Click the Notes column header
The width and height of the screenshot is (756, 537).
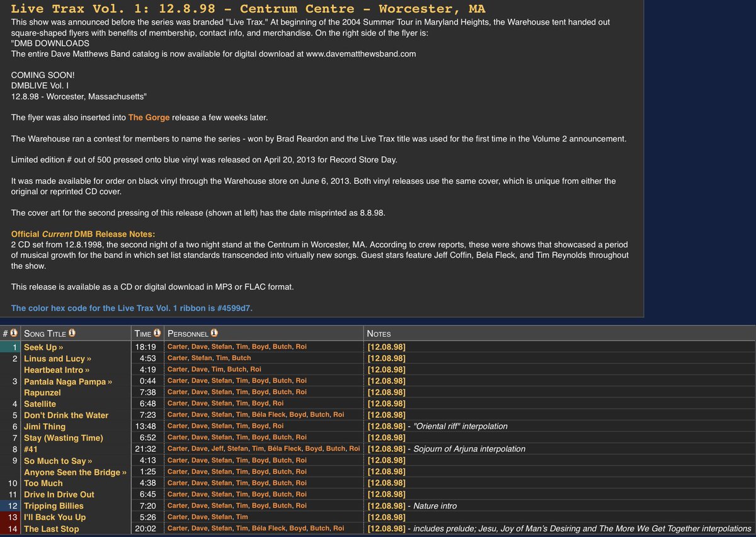379,333
